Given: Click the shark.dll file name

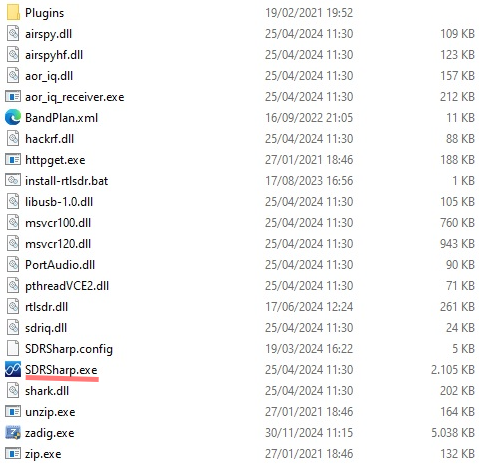Looking at the screenshot, I should pos(47,391).
